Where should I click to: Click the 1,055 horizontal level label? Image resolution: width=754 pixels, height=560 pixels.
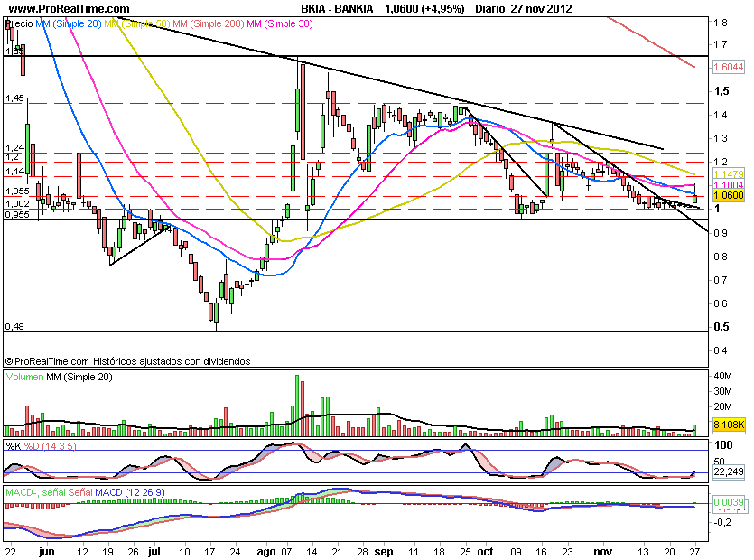(17, 191)
